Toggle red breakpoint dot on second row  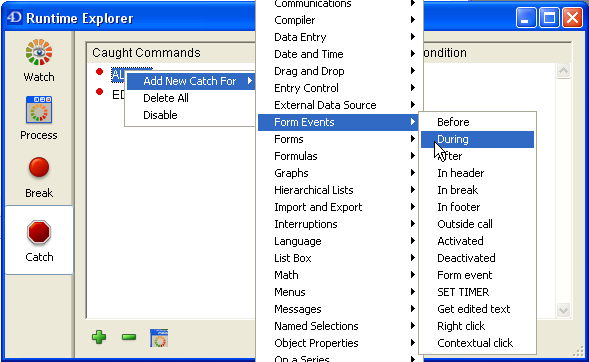(x=100, y=91)
